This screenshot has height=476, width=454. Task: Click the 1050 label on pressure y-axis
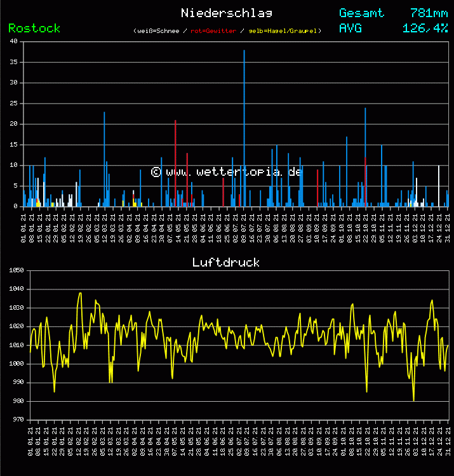point(14,271)
